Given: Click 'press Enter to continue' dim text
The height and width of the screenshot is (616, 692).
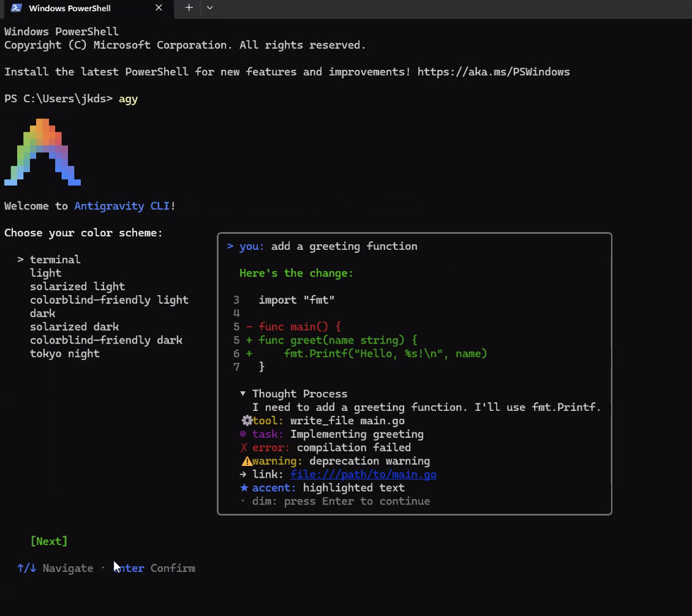Looking at the screenshot, I should (x=357, y=501).
